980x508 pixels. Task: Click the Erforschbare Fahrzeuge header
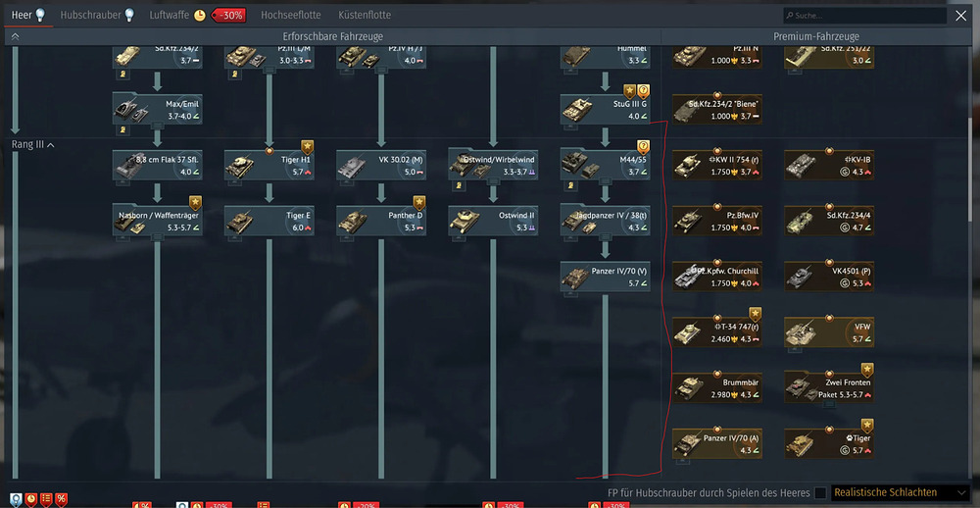tap(332, 36)
